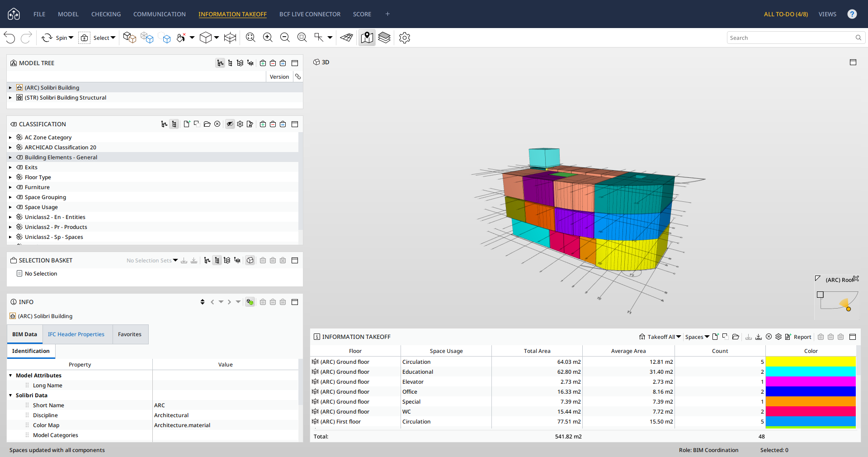868x457 pixels.
Task: Click the link icon beside Version
Action: tap(298, 76)
